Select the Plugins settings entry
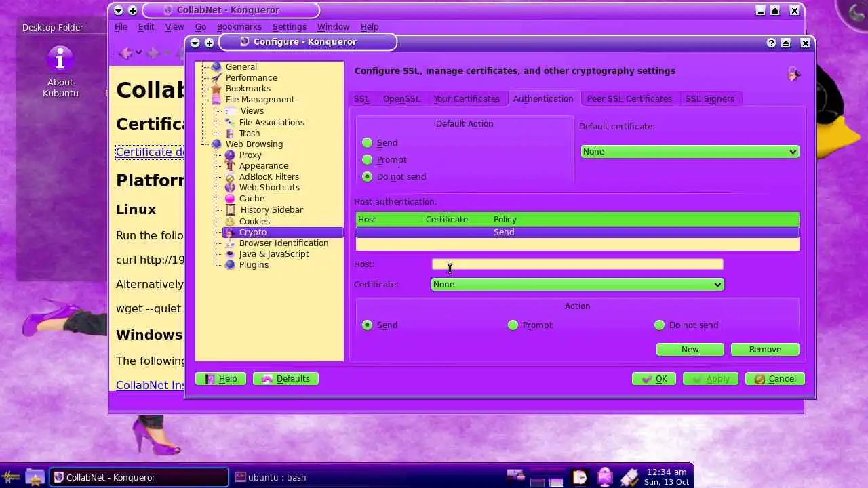868x488 pixels. click(x=254, y=264)
